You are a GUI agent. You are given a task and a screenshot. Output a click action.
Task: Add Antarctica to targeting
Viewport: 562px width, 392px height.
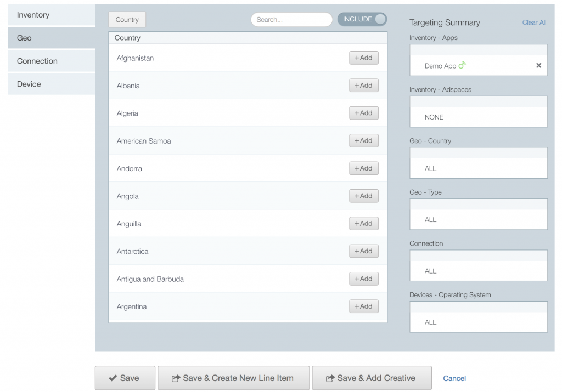(x=364, y=251)
